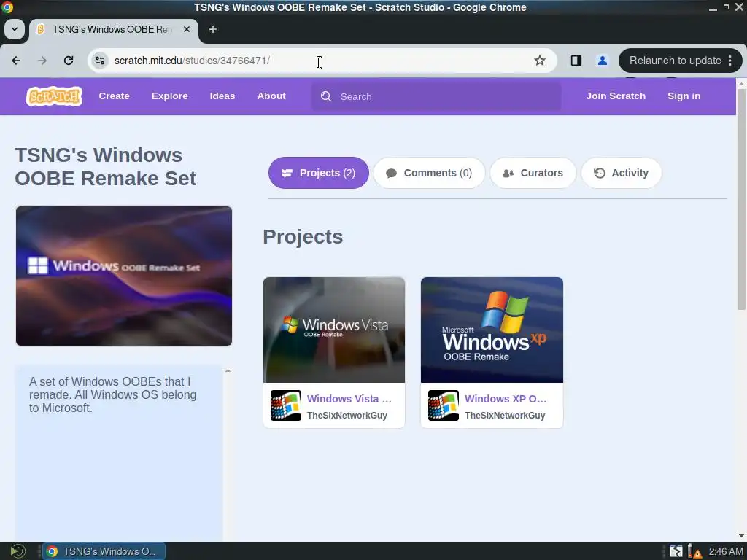This screenshot has height=560, width=747.
Task: Click TheSixNetworkGuy avatar on Vista project
Action: click(x=286, y=405)
